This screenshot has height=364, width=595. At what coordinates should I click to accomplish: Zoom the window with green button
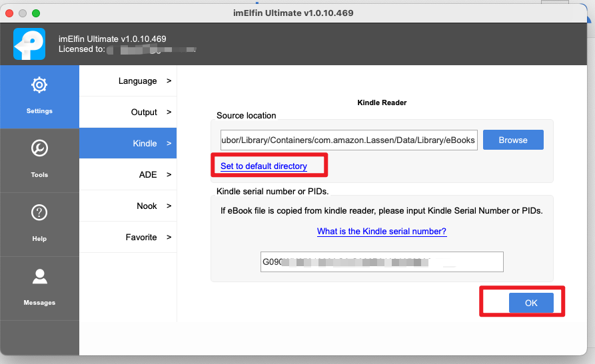point(36,13)
